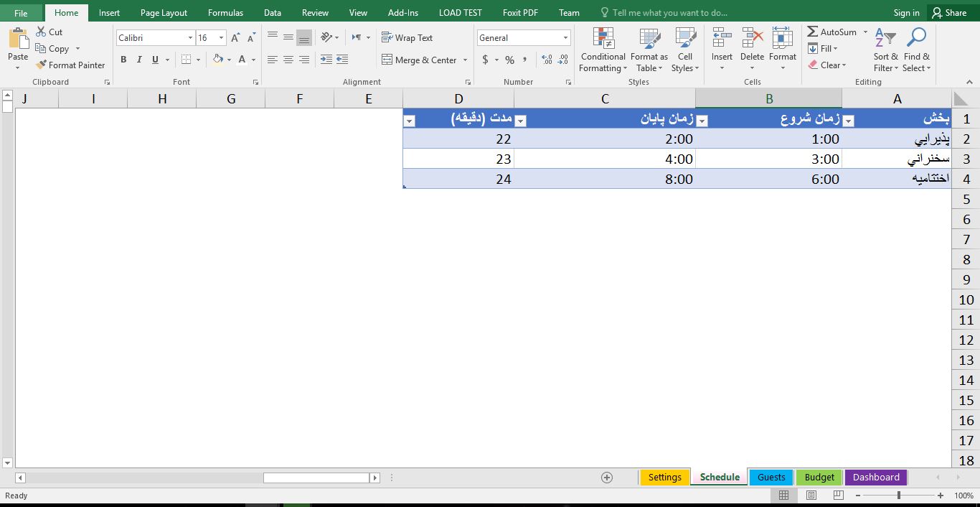Apply the font color A

[x=242, y=60]
